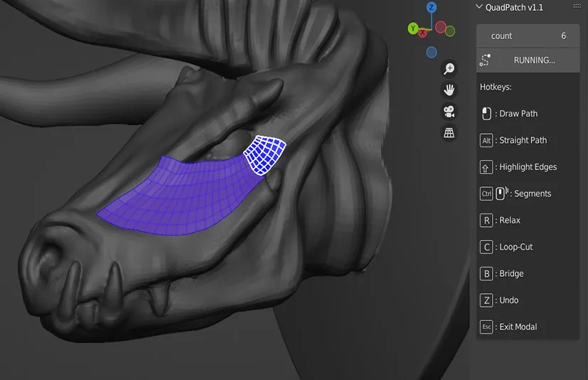Image resolution: width=588 pixels, height=380 pixels.
Task: Click the R key icon for Relax
Action: tap(486, 221)
